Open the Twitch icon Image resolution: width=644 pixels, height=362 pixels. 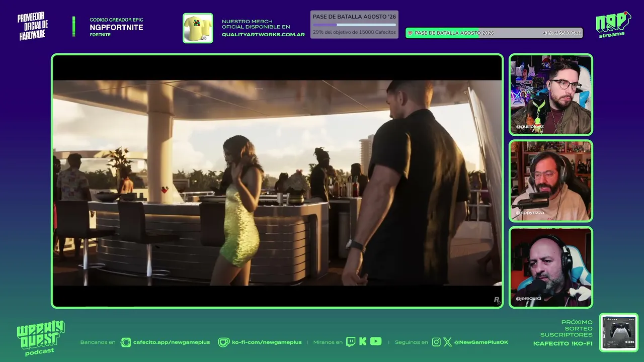(351, 342)
